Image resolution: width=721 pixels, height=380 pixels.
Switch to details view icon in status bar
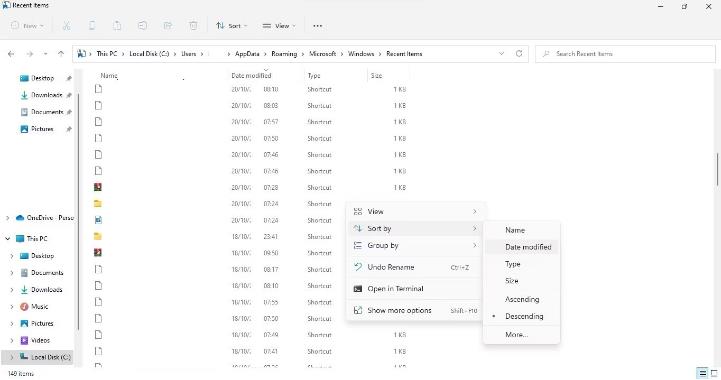(702, 373)
